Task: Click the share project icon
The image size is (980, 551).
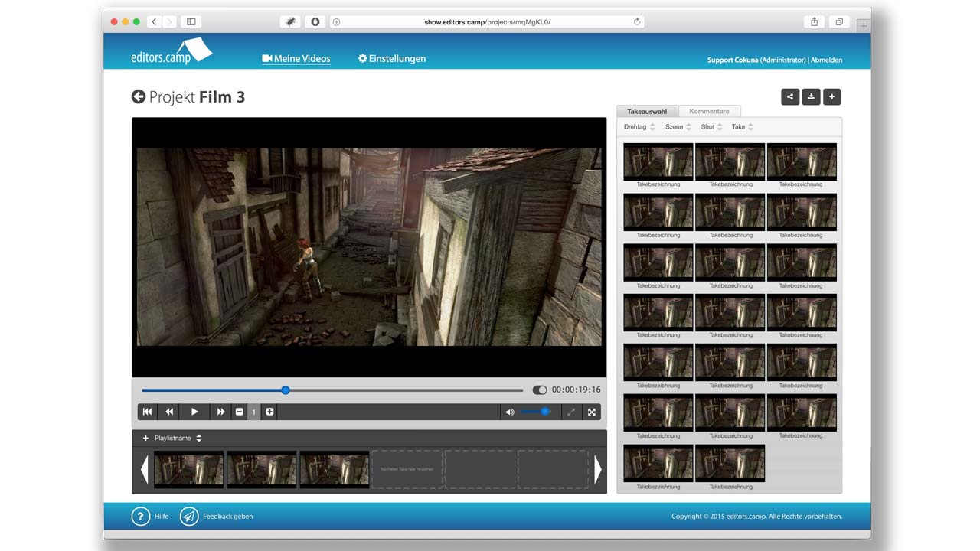Action: [790, 96]
